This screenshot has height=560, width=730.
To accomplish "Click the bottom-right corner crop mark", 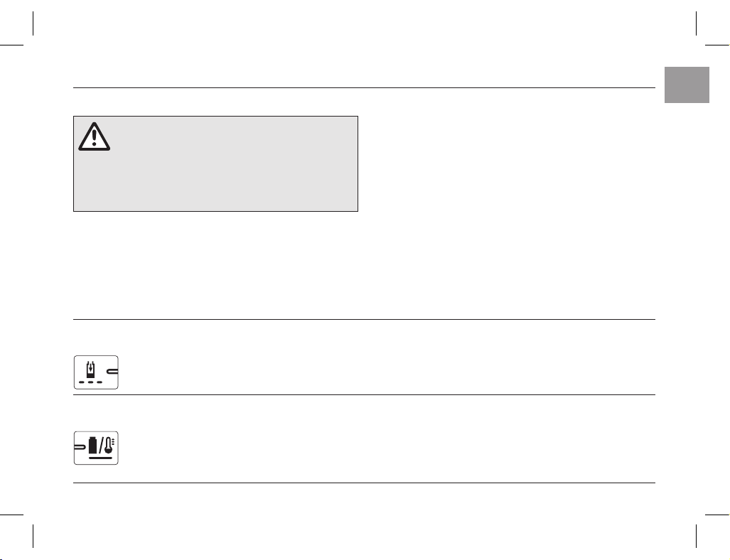I will point(707,525).
